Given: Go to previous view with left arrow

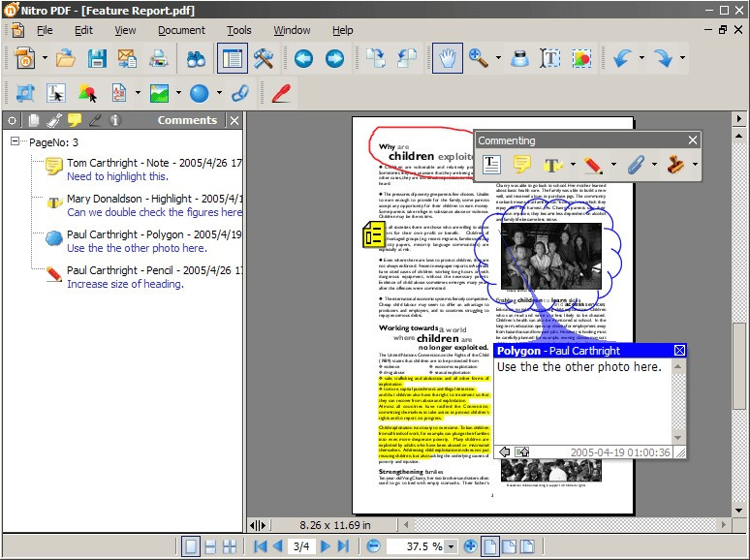Looking at the screenshot, I should 303,59.
